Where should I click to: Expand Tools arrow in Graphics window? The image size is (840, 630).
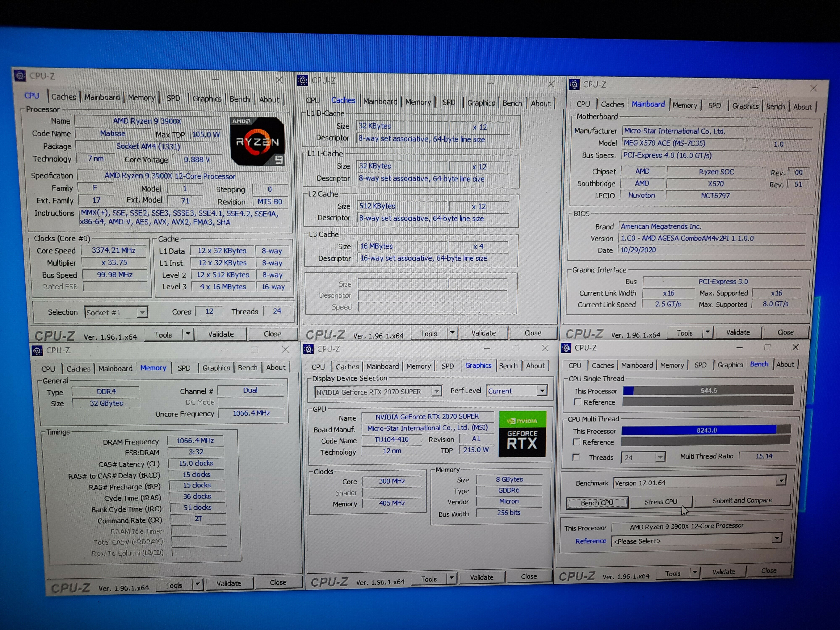point(451,578)
